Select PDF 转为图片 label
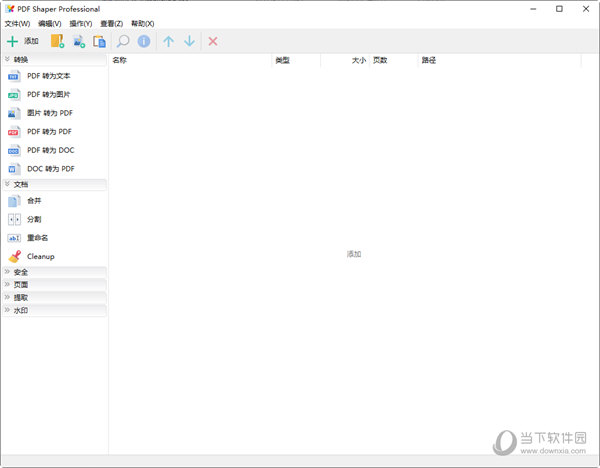Image resolution: width=600 pixels, height=468 pixels. coord(49,95)
